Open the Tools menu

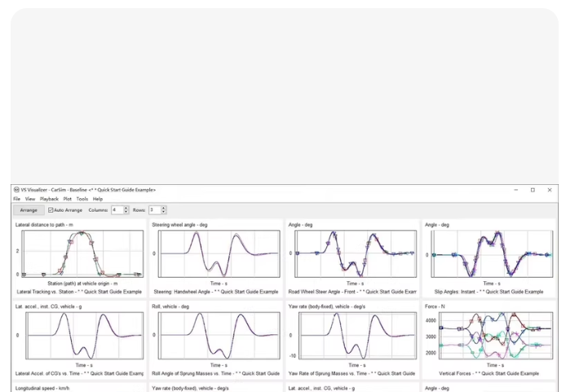82,199
